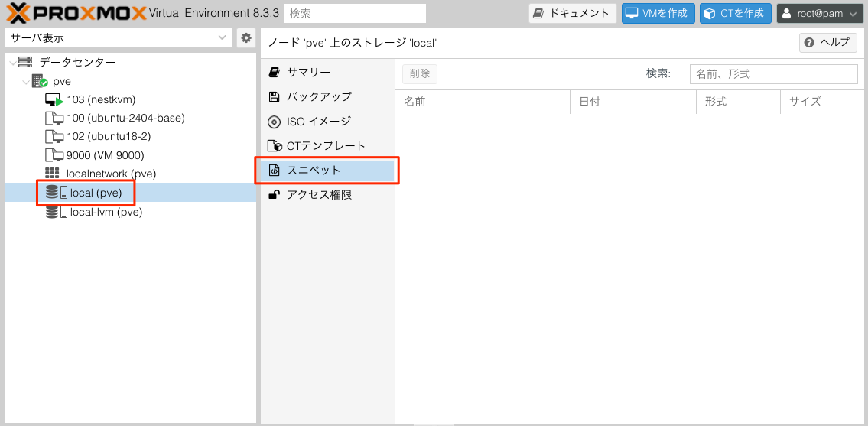Screen dimensions: 868x426
Task: Click the CTテンプレート icon
Action: click(275, 146)
